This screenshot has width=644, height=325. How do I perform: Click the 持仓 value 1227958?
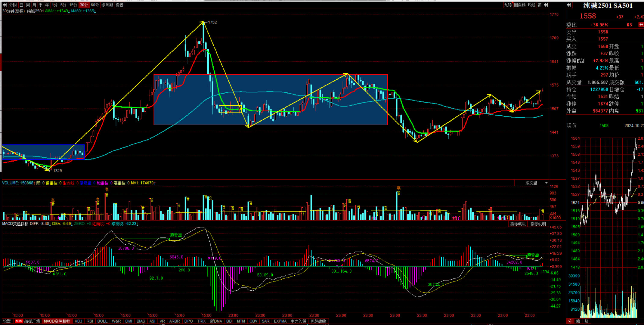[599, 89]
